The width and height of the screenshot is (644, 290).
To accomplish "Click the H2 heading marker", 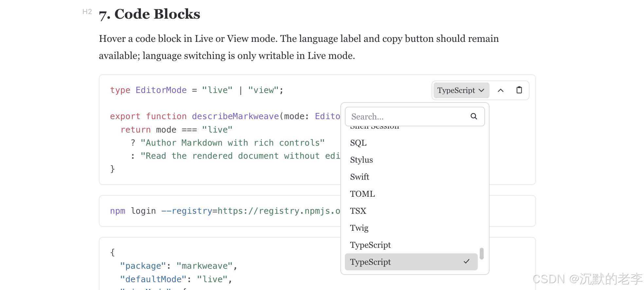I will pyautogui.click(x=87, y=12).
